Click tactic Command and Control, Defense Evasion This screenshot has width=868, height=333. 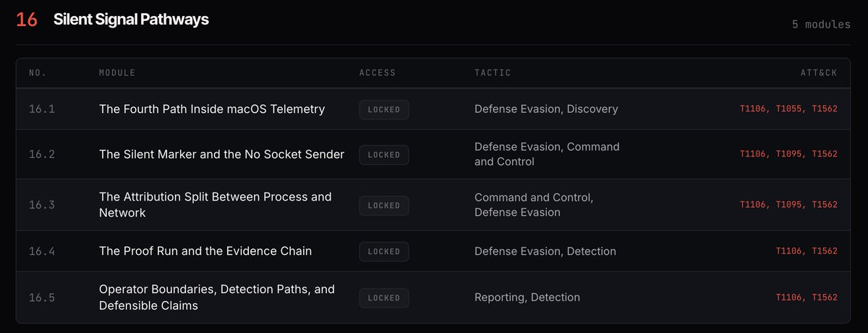click(x=534, y=205)
